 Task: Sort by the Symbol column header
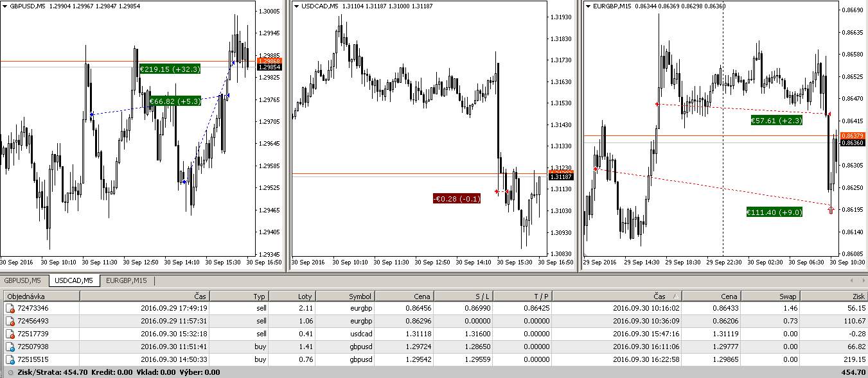click(346, 296)
